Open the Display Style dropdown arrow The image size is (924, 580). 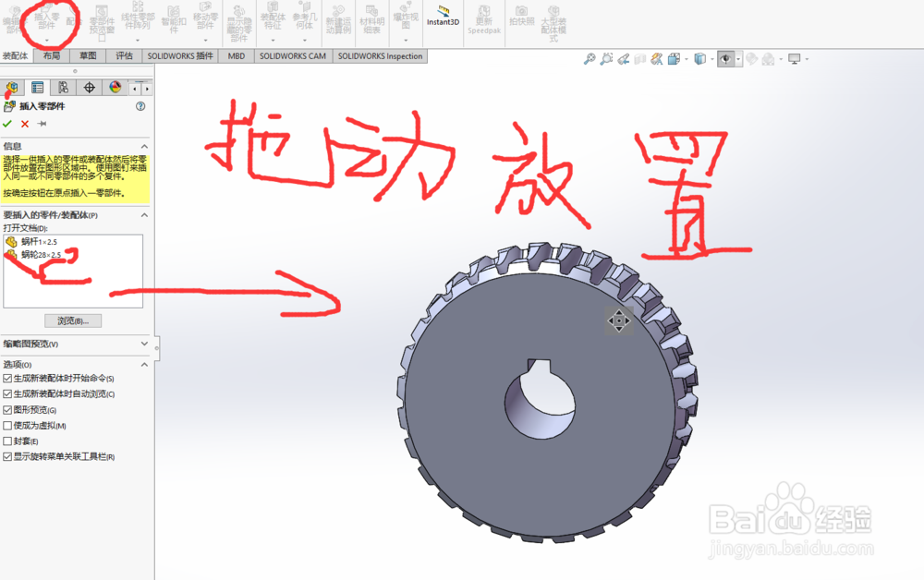[x=711, y=59]
